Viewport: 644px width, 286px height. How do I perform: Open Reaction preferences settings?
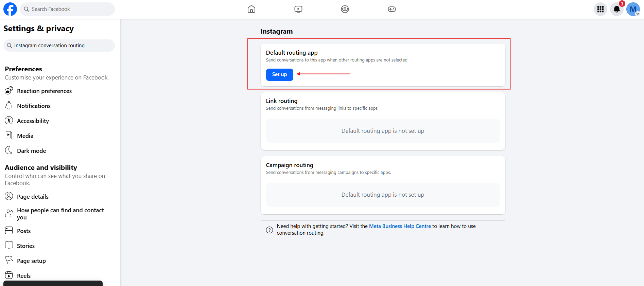coord(44,91)
